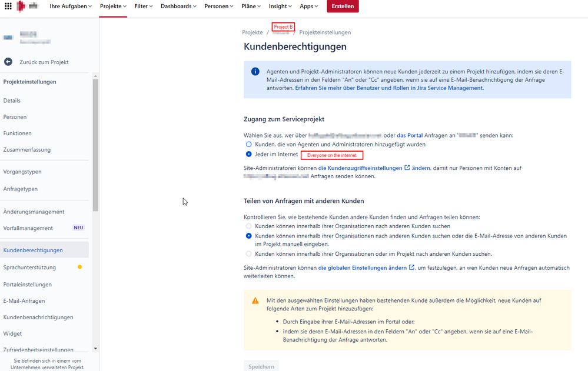
Task: Click the red company logo
Action: point(21,6)
